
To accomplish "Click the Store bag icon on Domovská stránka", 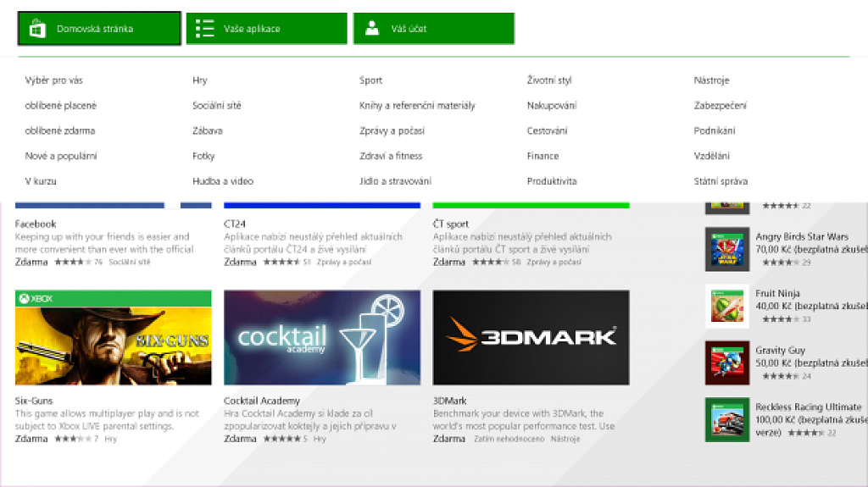I will pos(37,28).
